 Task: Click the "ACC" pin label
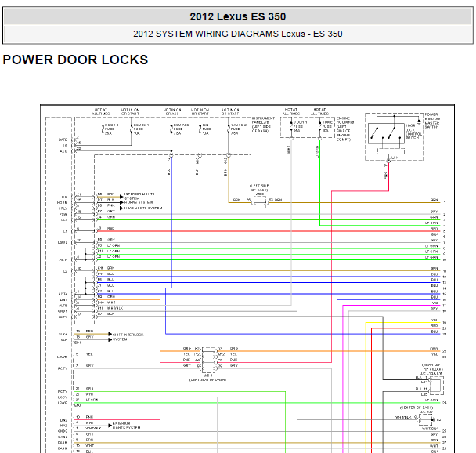coord(63,151)
